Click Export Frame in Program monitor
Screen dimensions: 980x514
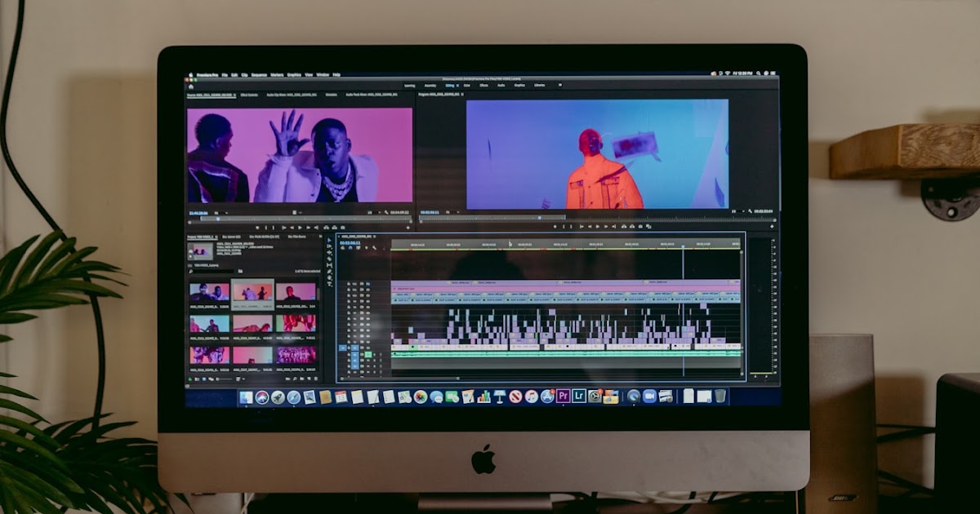point(639,227)
